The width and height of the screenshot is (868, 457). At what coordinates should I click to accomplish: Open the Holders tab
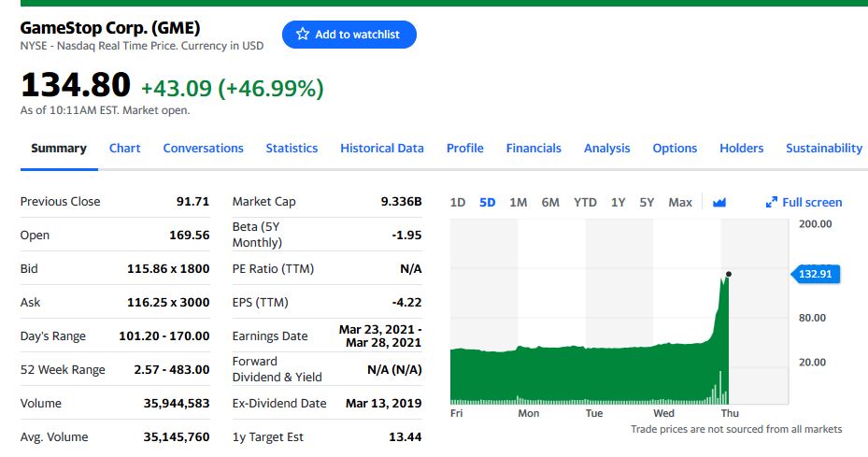[x=741, y=148]
